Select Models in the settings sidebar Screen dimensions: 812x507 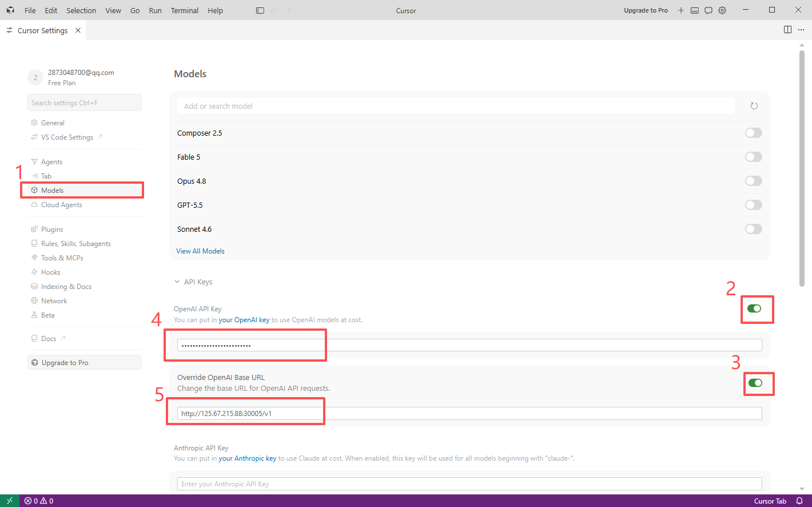85,191
